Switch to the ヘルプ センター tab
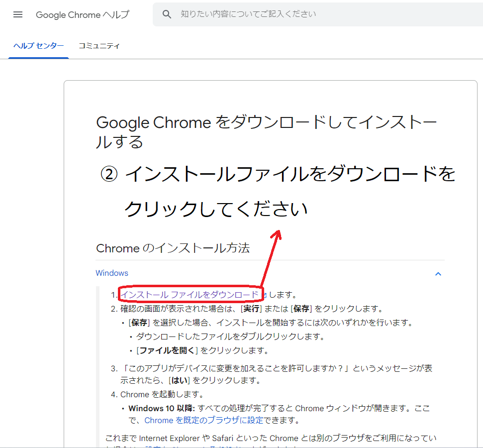 coord(38,46)
